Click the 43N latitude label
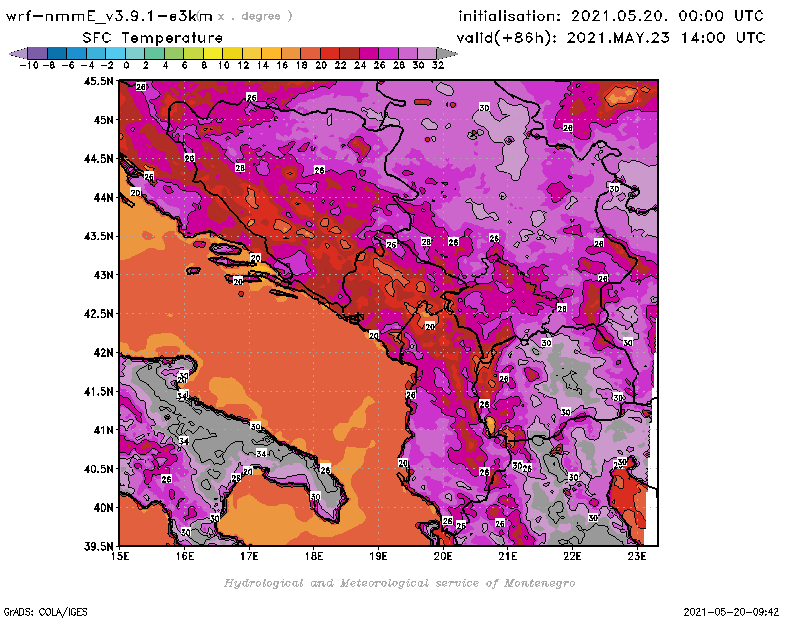The width and height of the screenshot is (800, 618). (x=103, y=275)
